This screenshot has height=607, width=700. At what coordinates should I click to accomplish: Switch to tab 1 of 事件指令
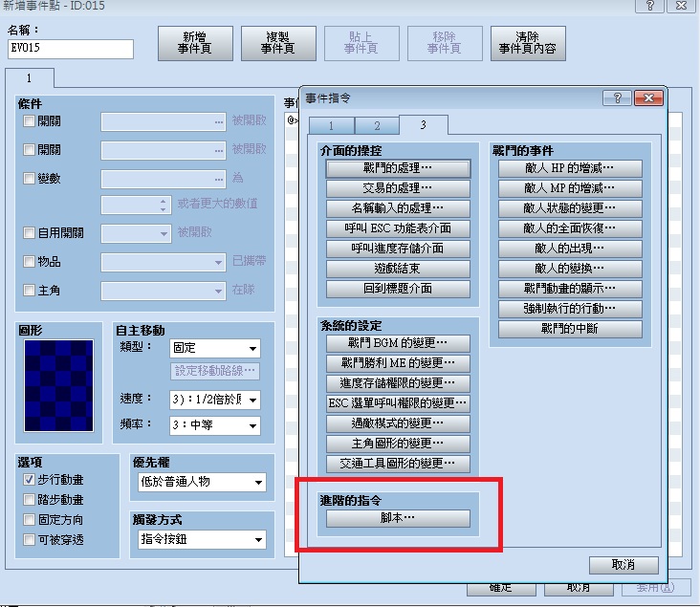click(331, 126)
